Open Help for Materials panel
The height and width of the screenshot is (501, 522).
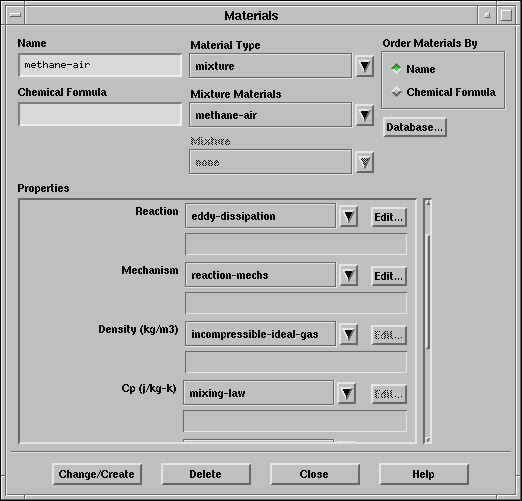pos(424,474)
